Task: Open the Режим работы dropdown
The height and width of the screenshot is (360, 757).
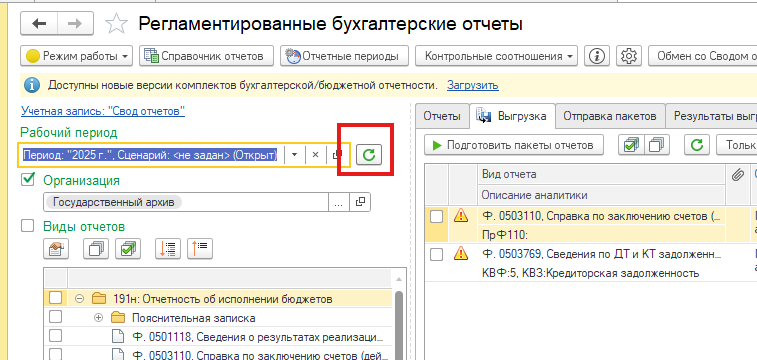Action: pos(77,56)
